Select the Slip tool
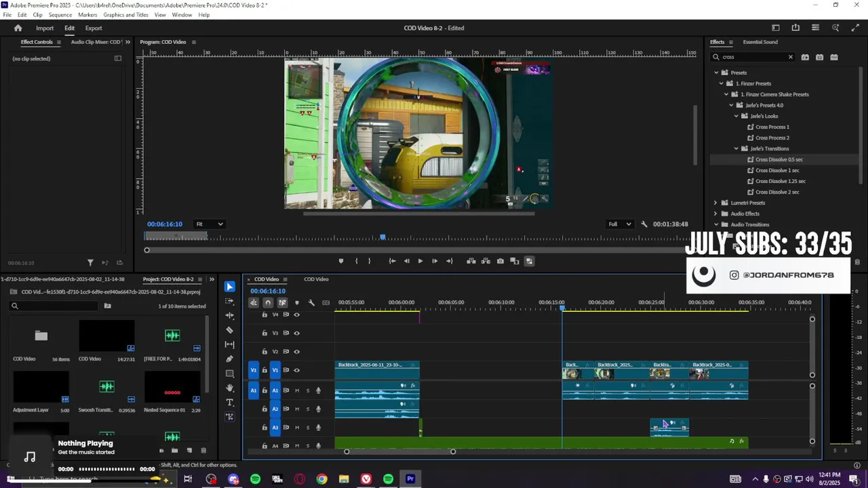Screen dimensions: 868x488 [x=229, y=344]
